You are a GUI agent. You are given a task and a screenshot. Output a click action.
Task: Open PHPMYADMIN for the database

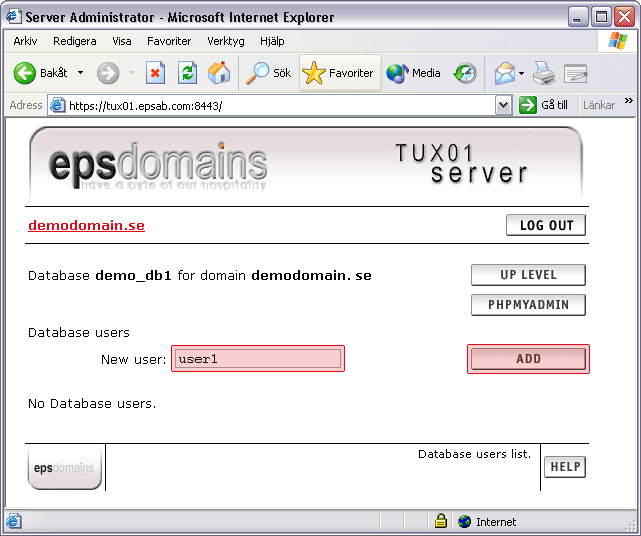tap(528, 305)
